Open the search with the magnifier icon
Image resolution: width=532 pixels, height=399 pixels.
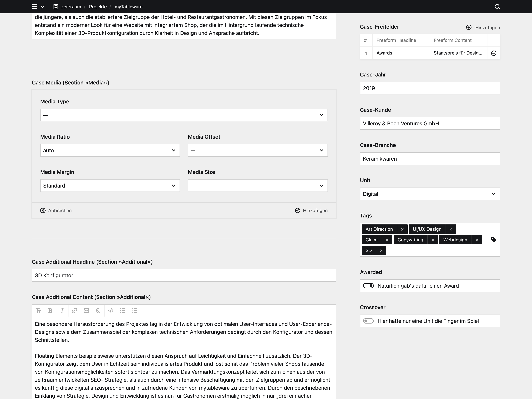497,6
